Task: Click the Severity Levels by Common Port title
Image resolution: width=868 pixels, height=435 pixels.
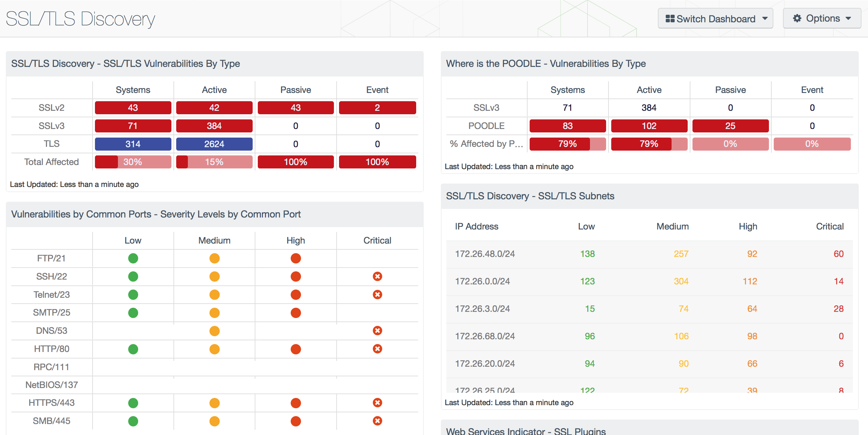Action: [156, 214]
